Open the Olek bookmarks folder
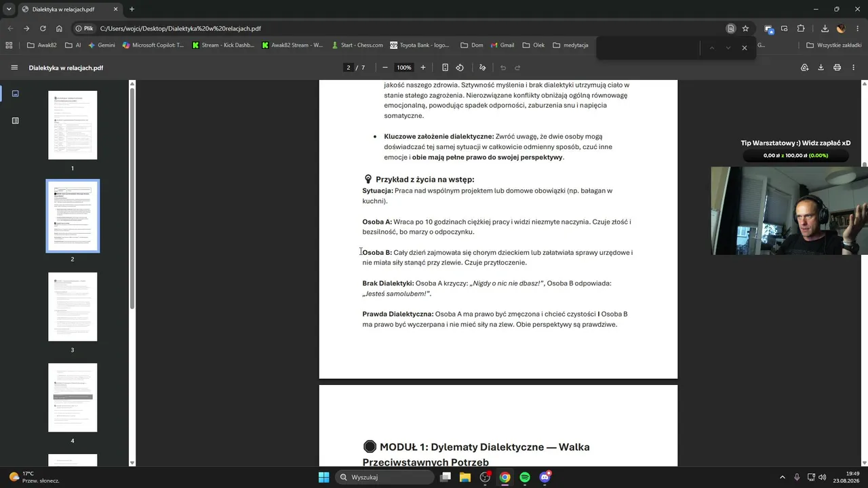 pos(533,45)
